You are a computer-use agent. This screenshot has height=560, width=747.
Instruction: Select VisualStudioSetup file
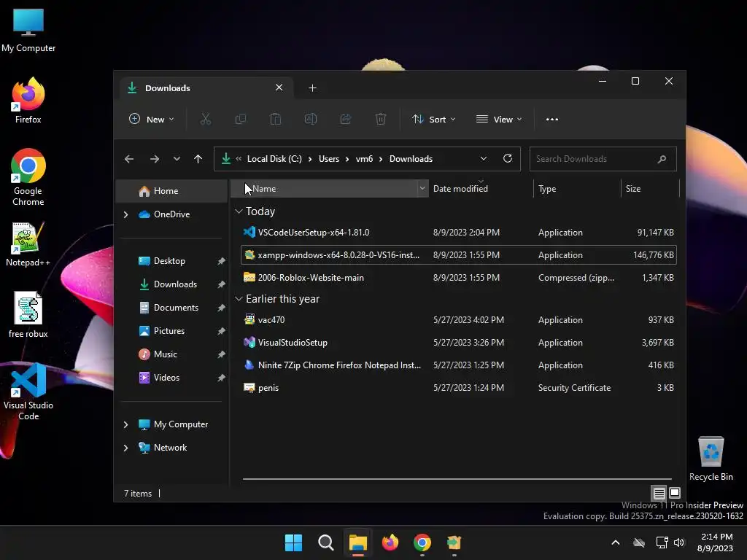tap(458, 343)
